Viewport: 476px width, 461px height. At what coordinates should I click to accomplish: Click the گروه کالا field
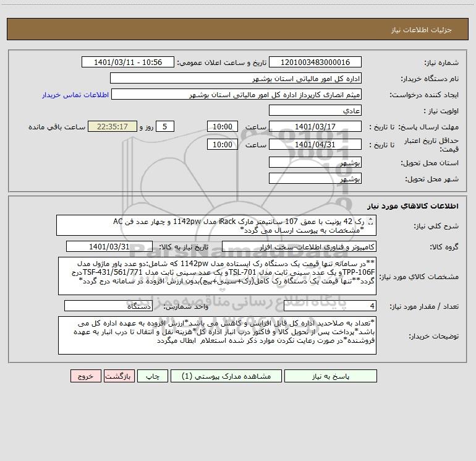(299, 246)
